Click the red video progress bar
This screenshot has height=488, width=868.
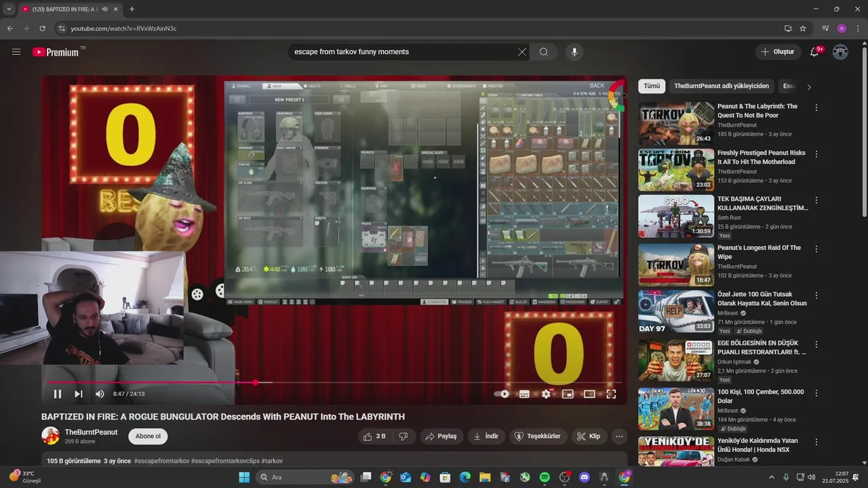(334, 383)
